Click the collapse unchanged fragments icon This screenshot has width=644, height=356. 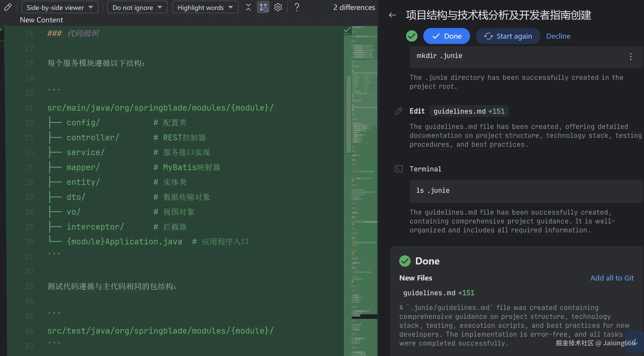[248, 7]
